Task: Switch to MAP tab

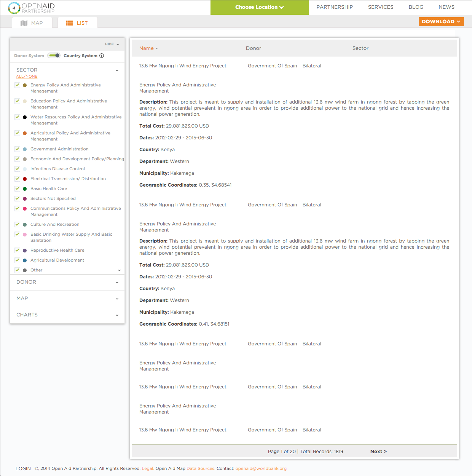Action: point(32,23)
